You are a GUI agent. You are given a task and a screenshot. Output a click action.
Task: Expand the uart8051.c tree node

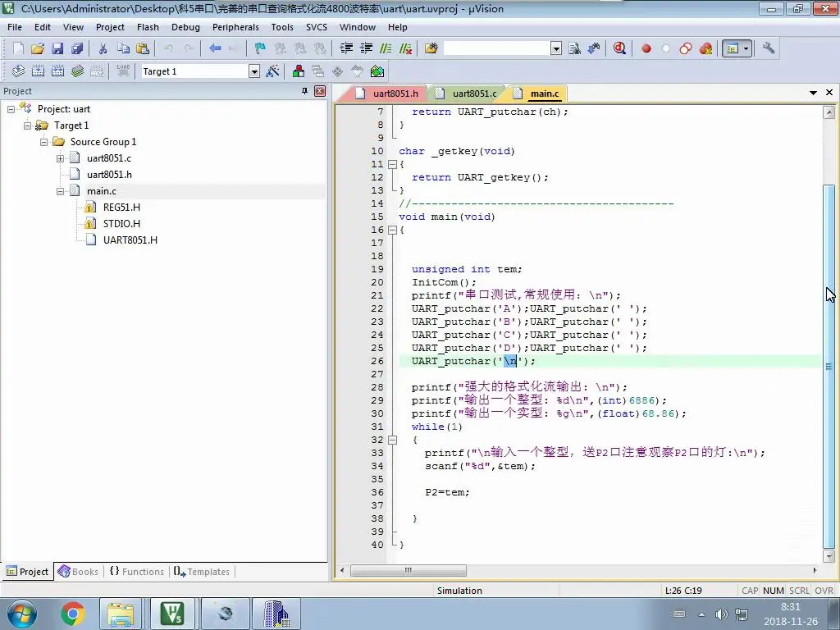click(x=60, y=158)
